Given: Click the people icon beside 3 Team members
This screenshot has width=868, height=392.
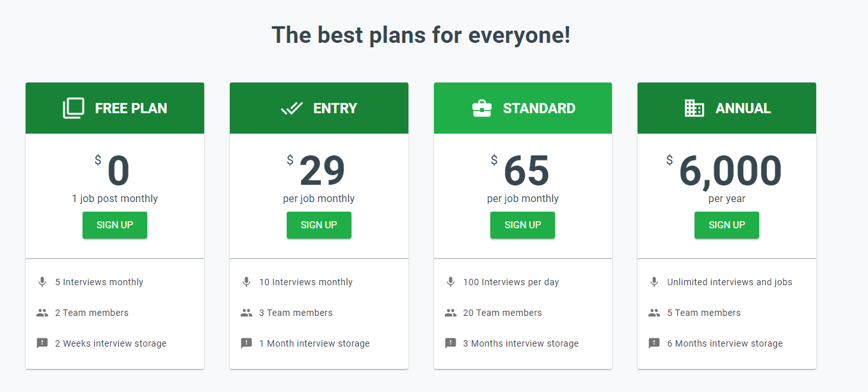Looking at the screenshot, I should (x=246, y=313).
